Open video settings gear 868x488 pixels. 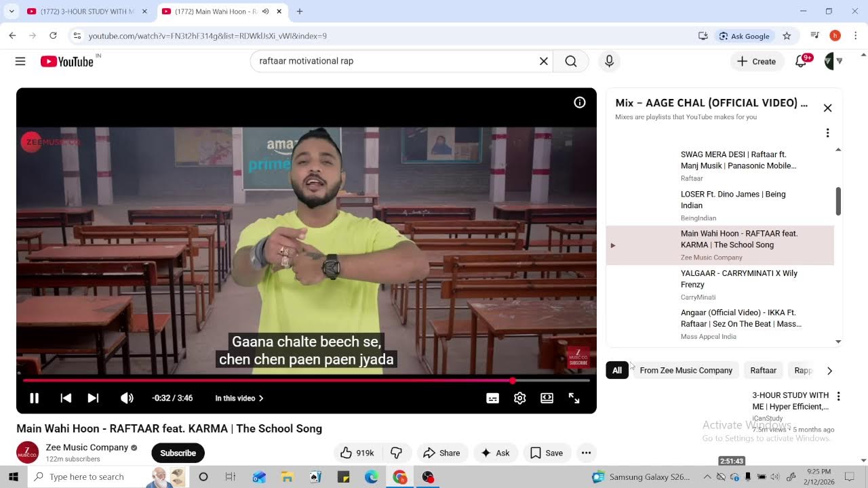point(519,398)
